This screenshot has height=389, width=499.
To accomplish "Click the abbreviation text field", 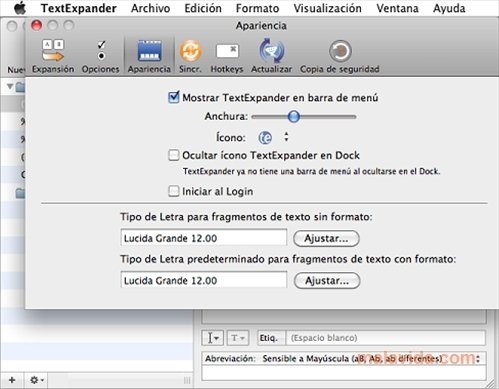I will coord(344,373).
